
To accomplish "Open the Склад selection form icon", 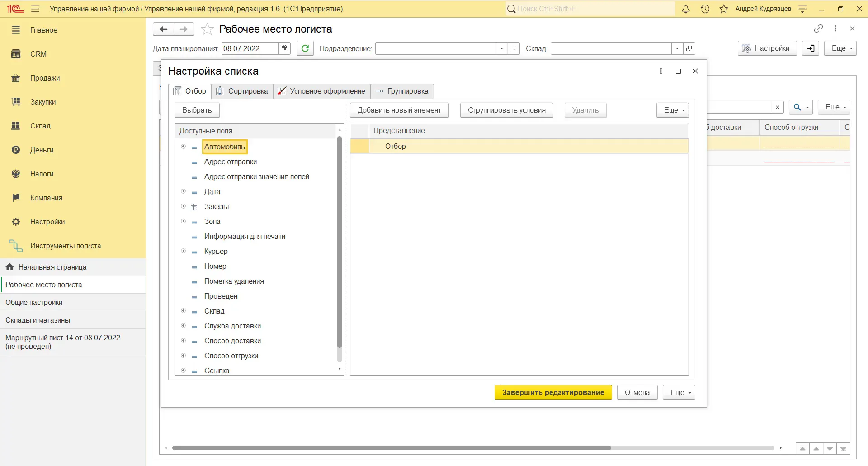I will (x=689, y=48).
